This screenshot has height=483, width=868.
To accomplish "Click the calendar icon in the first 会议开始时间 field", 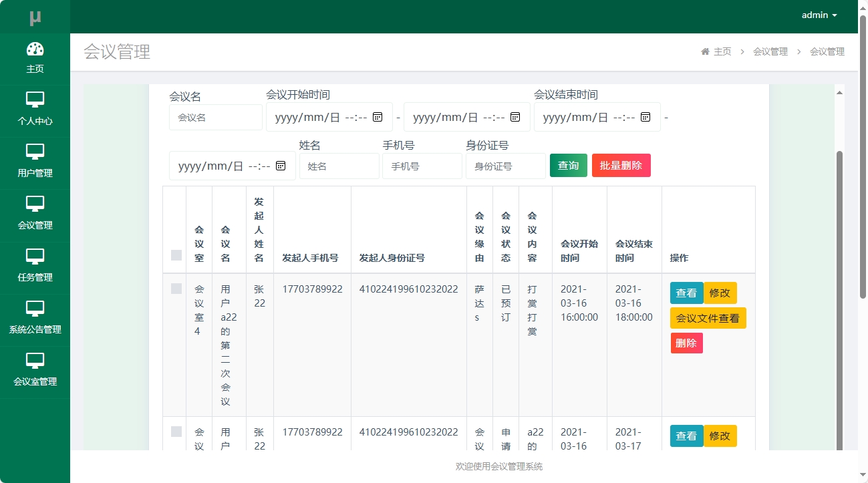I will click(376, 116).
